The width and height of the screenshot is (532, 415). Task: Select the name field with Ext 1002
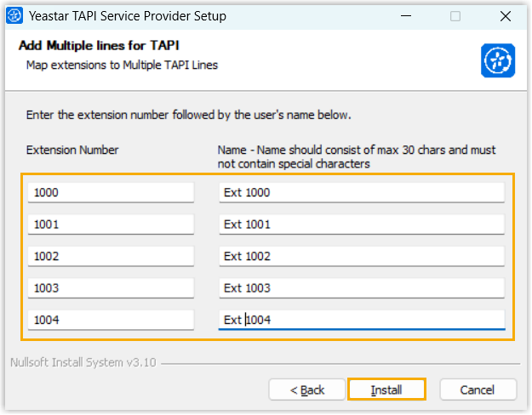point(361,256)
